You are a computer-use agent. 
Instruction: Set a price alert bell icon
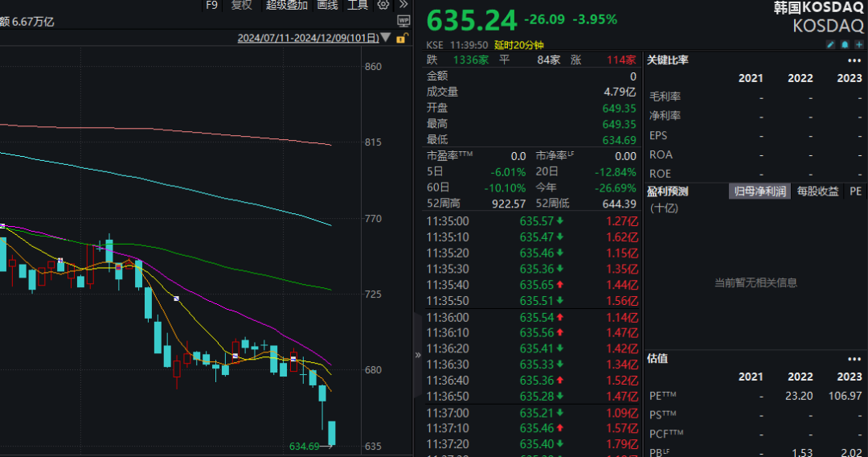(845, 44)
